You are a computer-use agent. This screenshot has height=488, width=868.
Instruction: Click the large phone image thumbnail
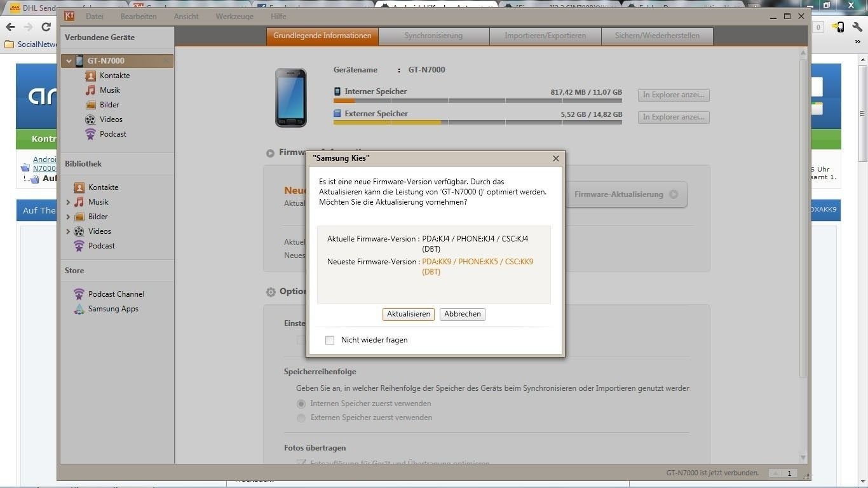click(291, 97)
